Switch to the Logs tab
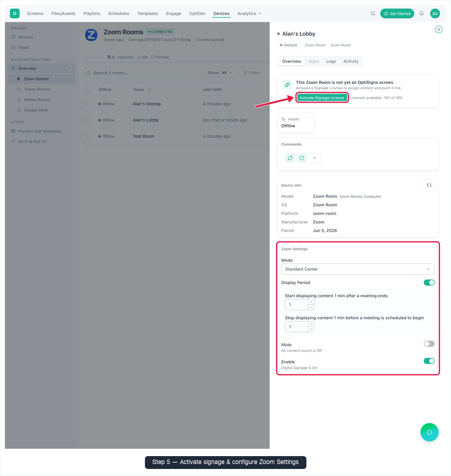Image resolution: width=451 pixels, height=476 pixels. pos(331,61)
